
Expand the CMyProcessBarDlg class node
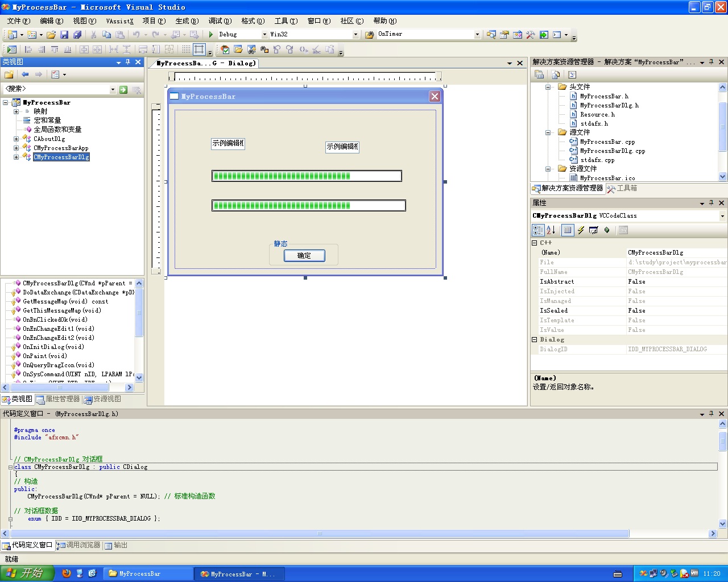click(16, 157)
